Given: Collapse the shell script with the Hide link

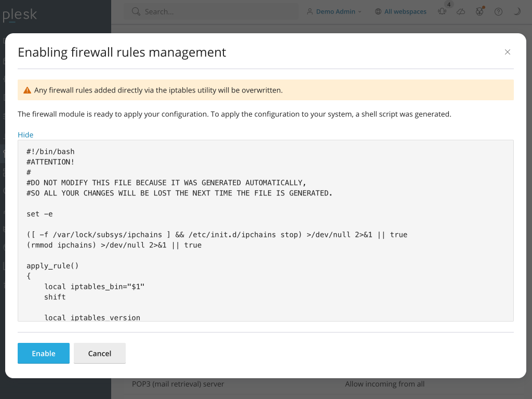Looking at the screenshot, I should pos(25,135).
